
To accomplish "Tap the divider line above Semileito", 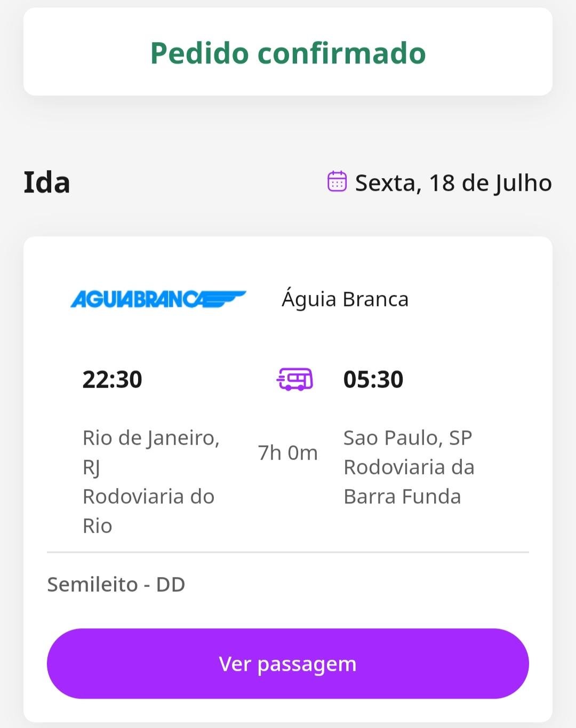I will (288, 553).
